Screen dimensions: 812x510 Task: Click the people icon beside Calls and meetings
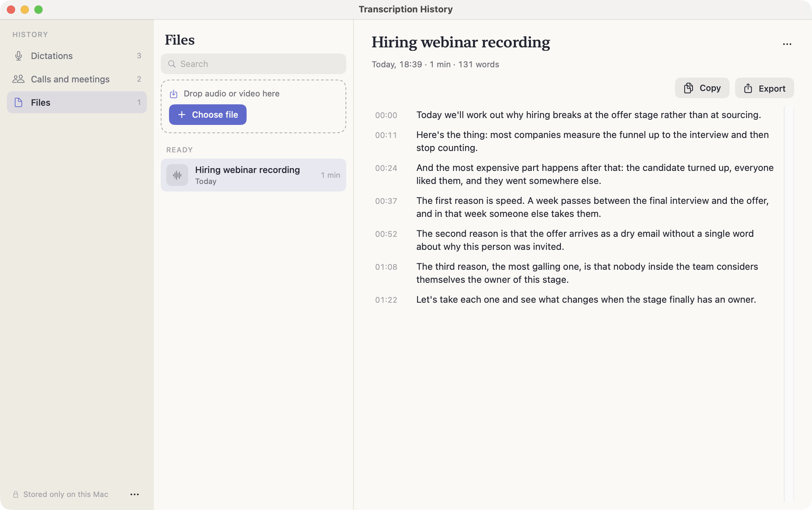(x=19, y=79)
